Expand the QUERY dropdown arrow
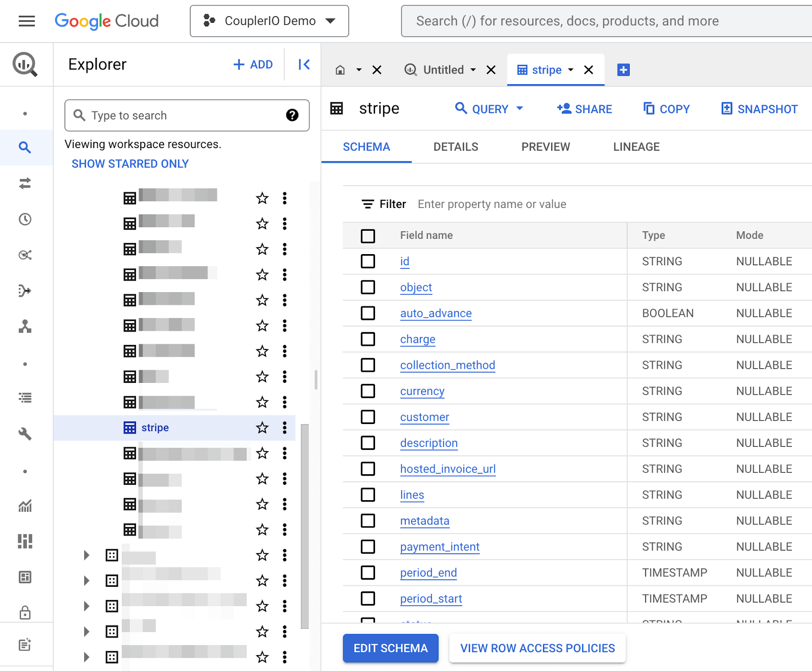 tap(520, 109)
